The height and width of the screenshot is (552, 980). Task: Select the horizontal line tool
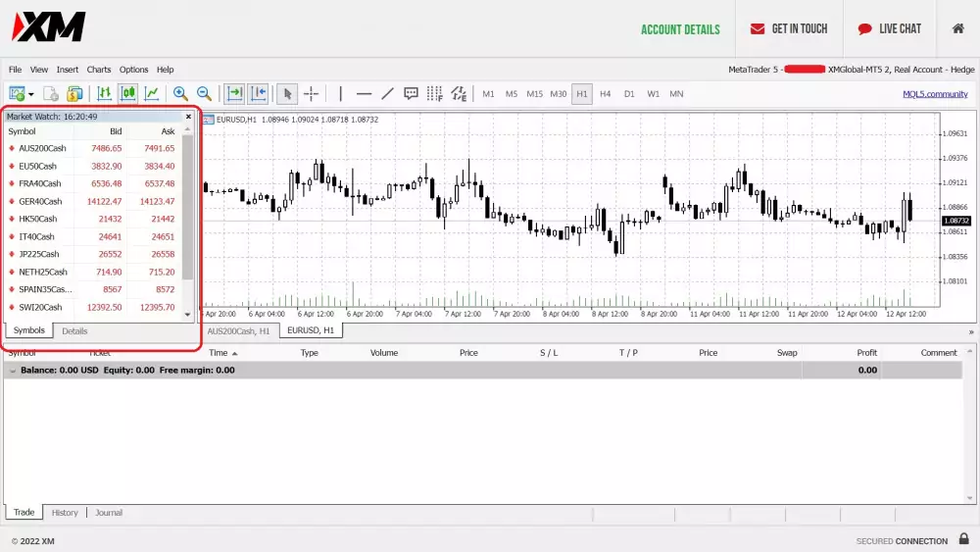(x=364, y=94)
